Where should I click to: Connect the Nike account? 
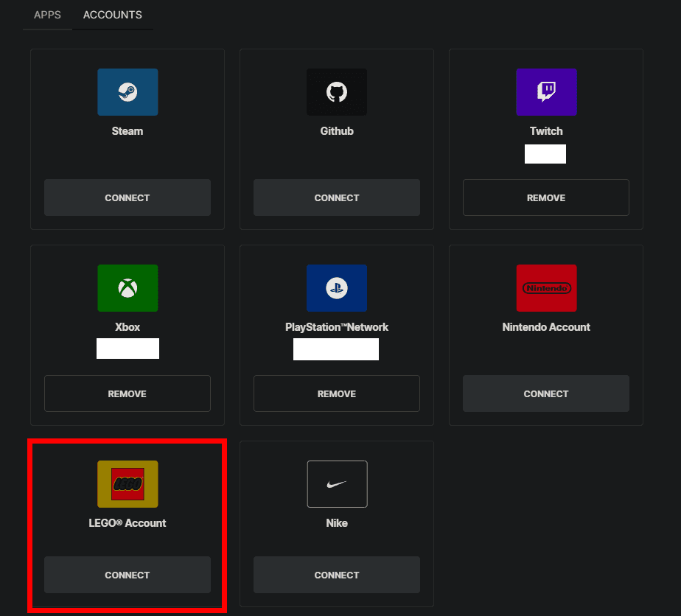tap(337, 575)
